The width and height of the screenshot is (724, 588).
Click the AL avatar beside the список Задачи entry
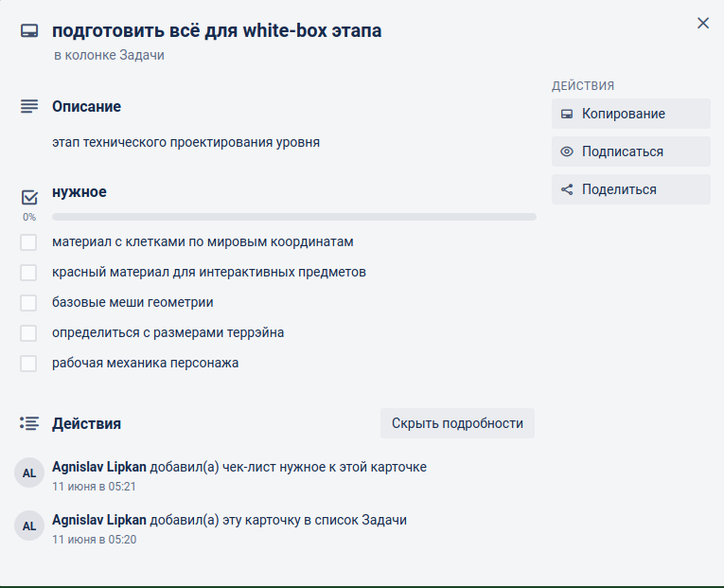point(29,526)
